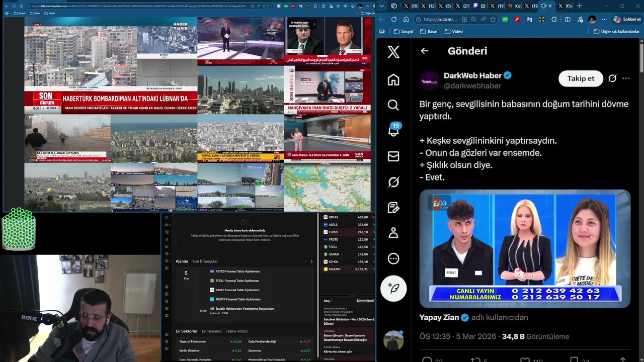Open Workspaces icon in right browser
The height and width of the screenshot is (362, 644).
tap(393, 6)
